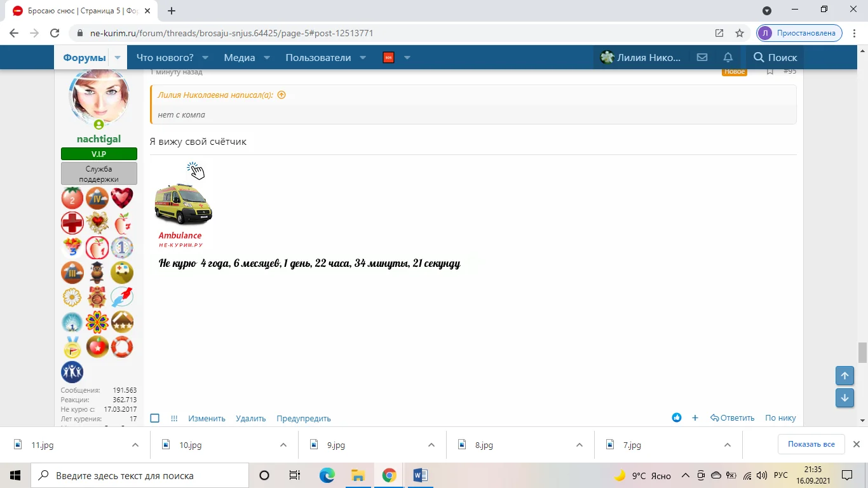Click nachtigal's avatar picture

(98, 98)
